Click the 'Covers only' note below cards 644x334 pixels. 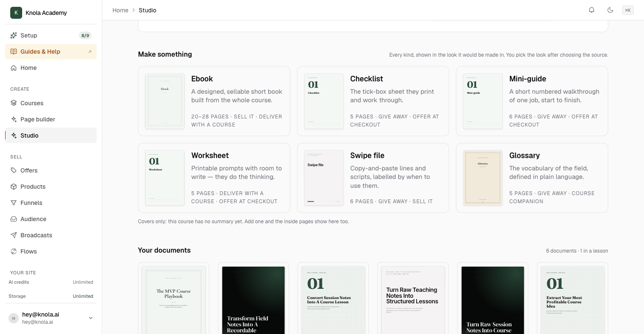pyautogui.click(x=243, y=222)
